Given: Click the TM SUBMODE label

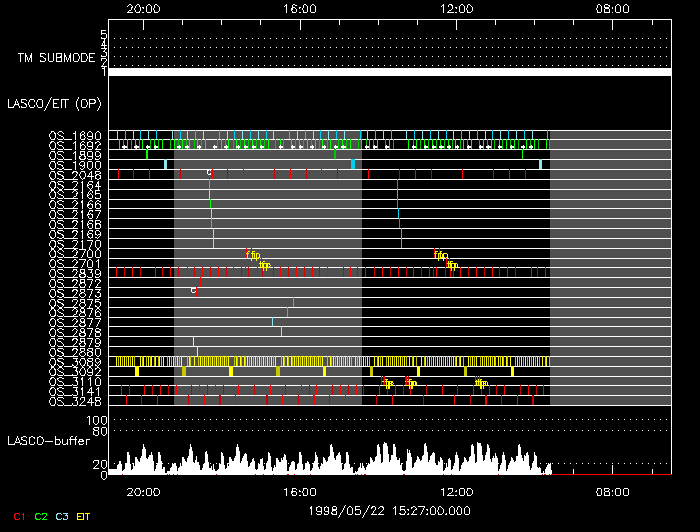Looking at the screenshot, I should point(56,58).
